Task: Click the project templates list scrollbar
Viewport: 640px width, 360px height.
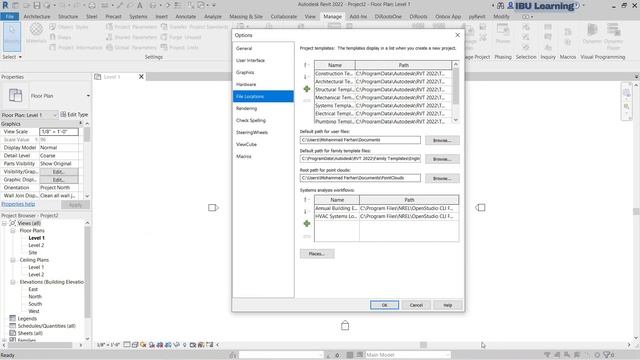Action: click(456, 92)
